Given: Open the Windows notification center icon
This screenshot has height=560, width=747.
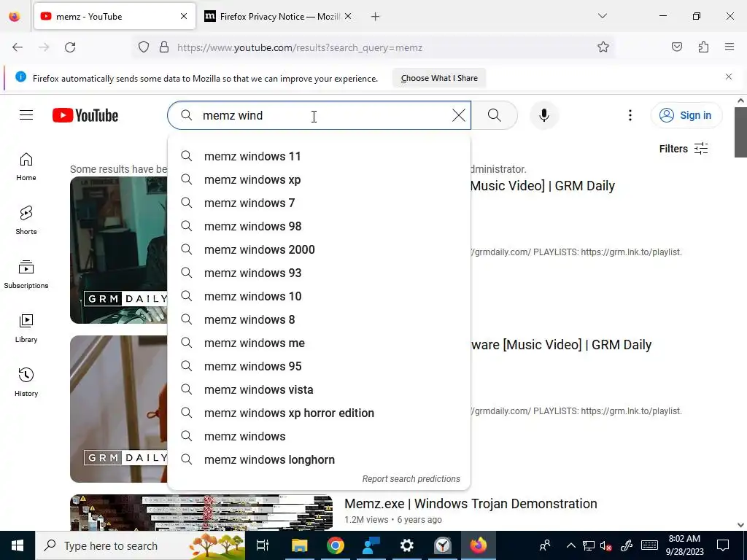Looking at the screenshot, I should click(x=723, y=545).
